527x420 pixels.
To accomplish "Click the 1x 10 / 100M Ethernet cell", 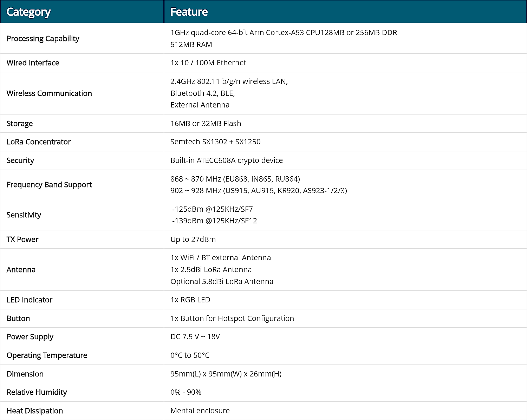I will (208, 63).
